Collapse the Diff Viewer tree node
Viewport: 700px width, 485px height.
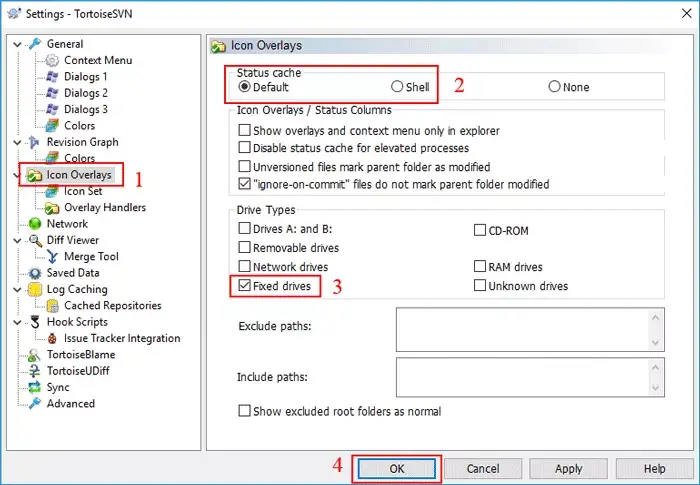point(17,241)
